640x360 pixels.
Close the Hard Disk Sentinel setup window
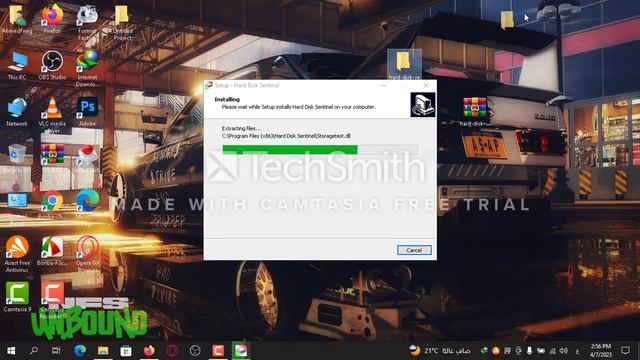click(x=426, y=85)
